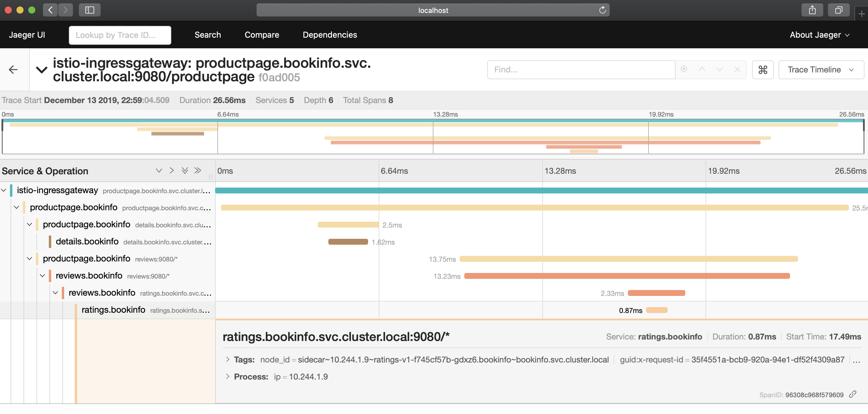Clear the find field
This screenshot has height=414, width=868.
tap(737, 69)
